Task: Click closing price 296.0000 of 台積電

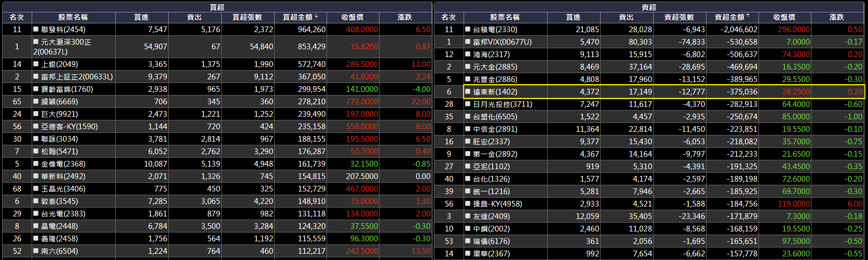Action: [794, 30]
